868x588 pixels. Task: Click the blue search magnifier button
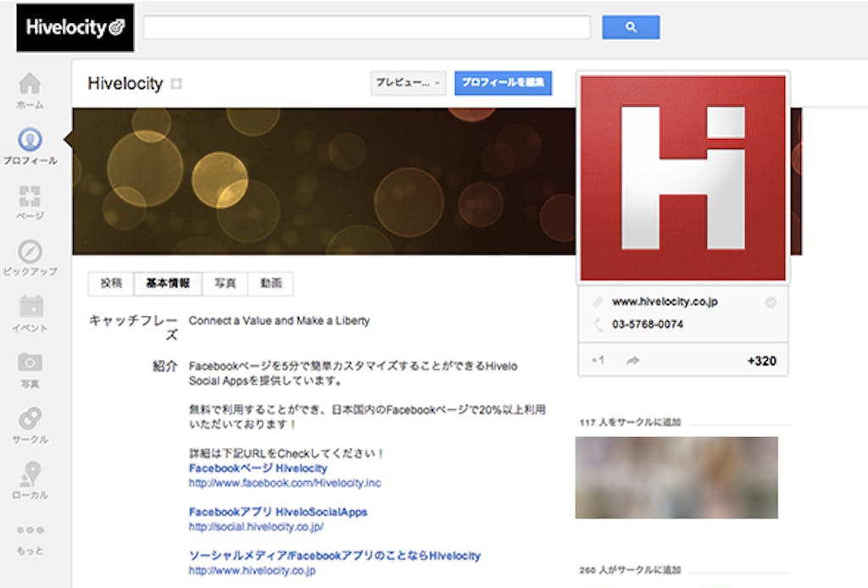tap(631, 27)
